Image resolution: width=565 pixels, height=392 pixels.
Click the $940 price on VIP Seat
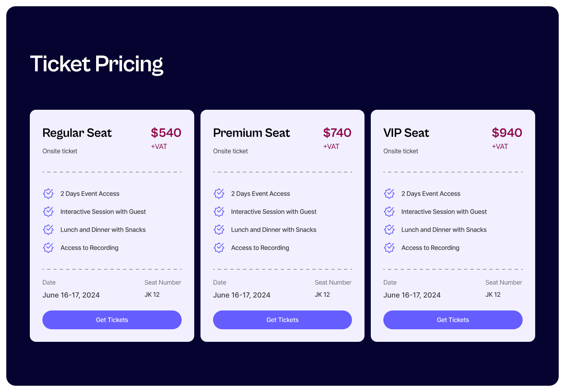point(507,133)
